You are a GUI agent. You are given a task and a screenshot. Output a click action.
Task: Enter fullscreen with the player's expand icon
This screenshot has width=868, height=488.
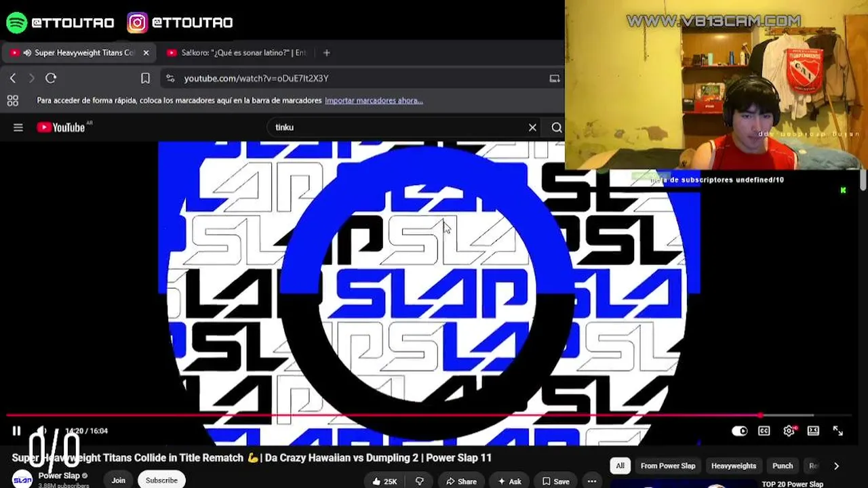[x=838, y=431]
